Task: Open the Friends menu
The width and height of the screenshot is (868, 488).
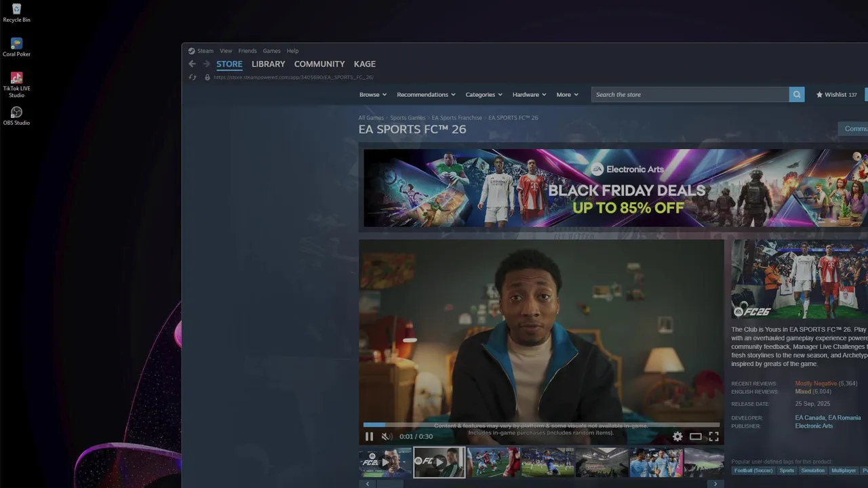Action: click(x=248, y=51)
